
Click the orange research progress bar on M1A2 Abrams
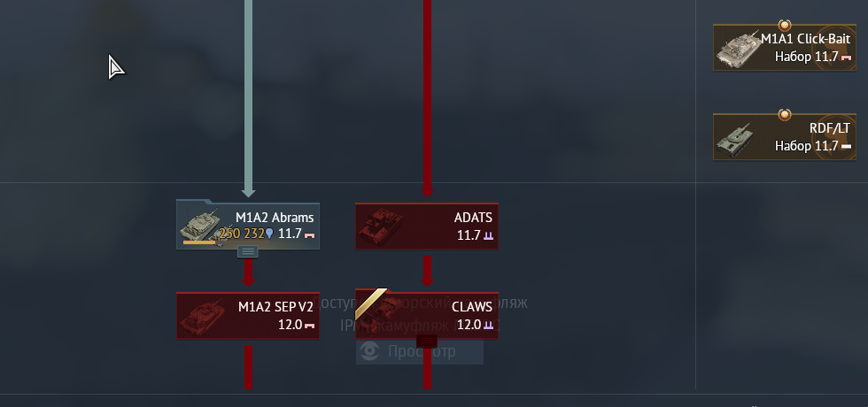[199, 242]
